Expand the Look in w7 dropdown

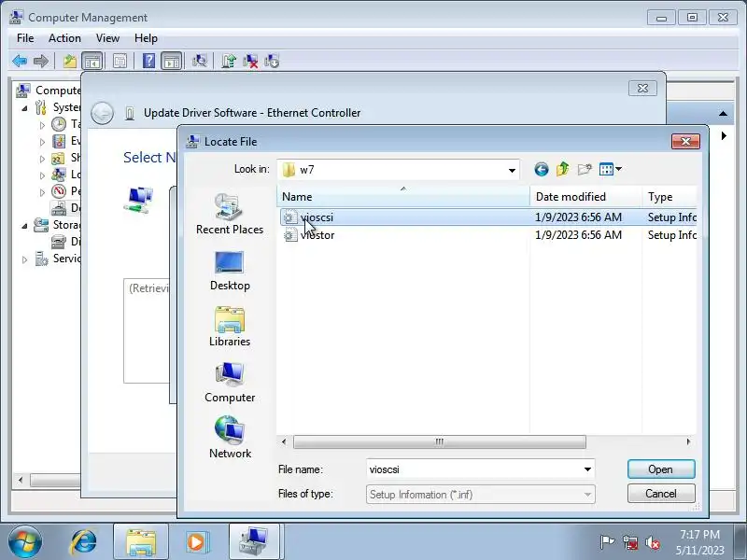(512, 170)
